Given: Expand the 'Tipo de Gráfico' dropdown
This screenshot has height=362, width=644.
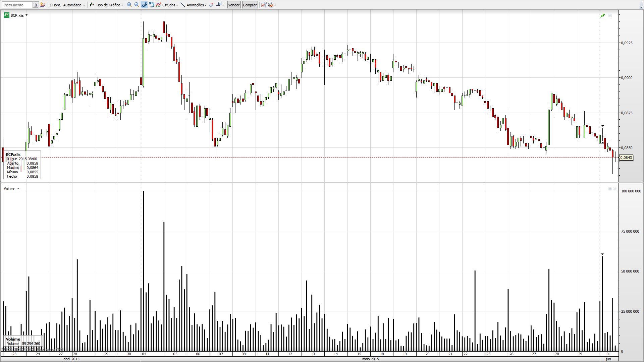Looking at the screenshot, I should tap(106, 5).
